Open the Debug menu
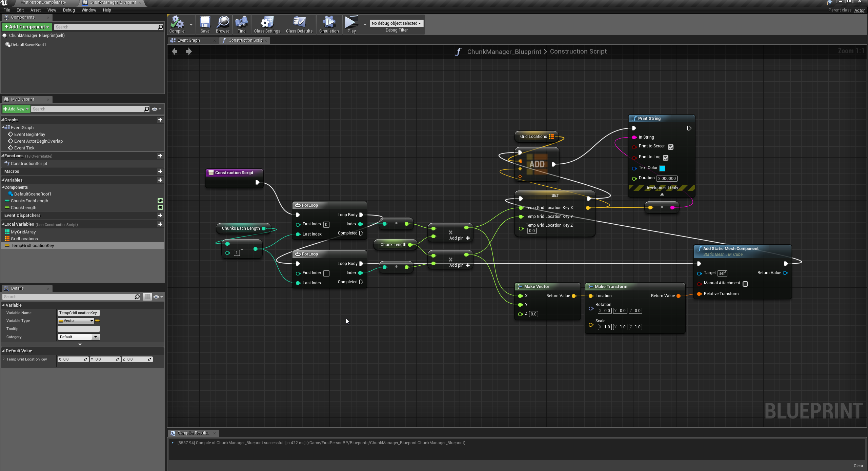Image resolution: width=868 pixels, height=471 pixels. 68,10
